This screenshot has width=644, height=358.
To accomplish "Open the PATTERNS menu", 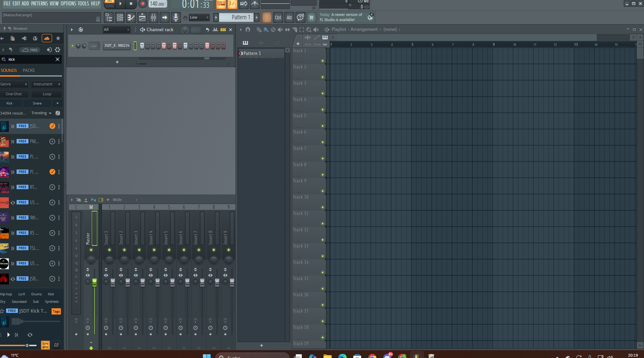I will coord(39,3).
